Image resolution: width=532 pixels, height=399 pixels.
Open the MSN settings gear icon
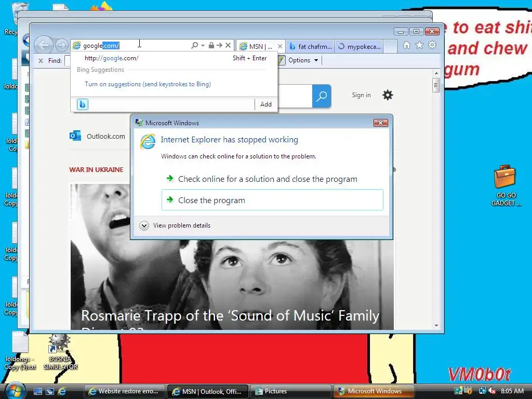[x=388, y=95]
